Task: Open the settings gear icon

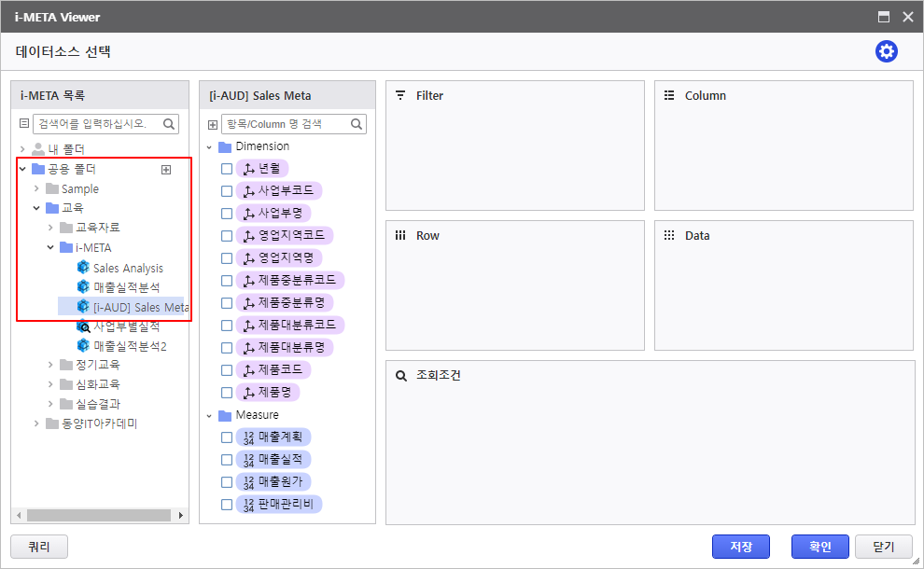Action: (x=886, y=52)
